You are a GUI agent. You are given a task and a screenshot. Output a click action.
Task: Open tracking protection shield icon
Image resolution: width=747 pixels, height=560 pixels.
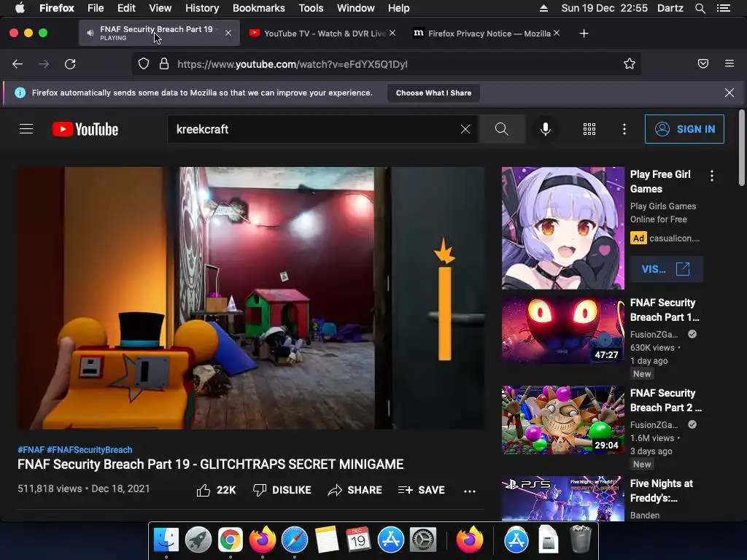click(144, 64)
